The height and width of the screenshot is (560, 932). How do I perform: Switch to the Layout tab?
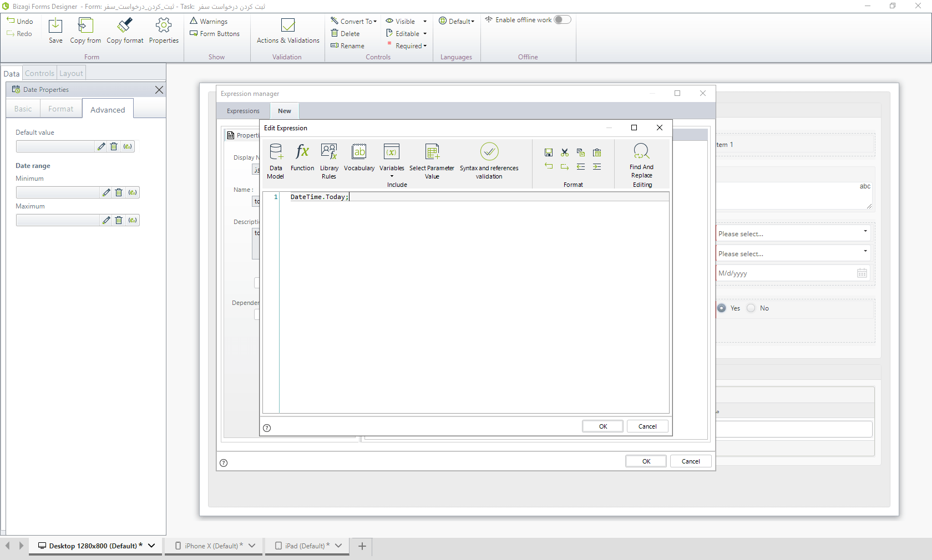pyautogui.click(x=71, y=73)
